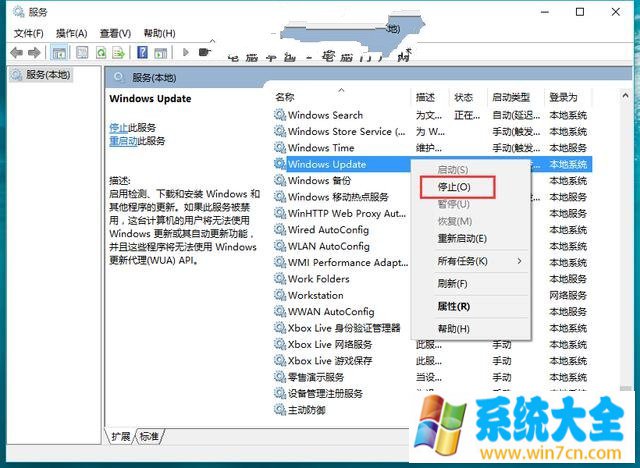Click the Properties toolbar icon
The width and height of the screenshot is (640, 468).
(82, 52)
